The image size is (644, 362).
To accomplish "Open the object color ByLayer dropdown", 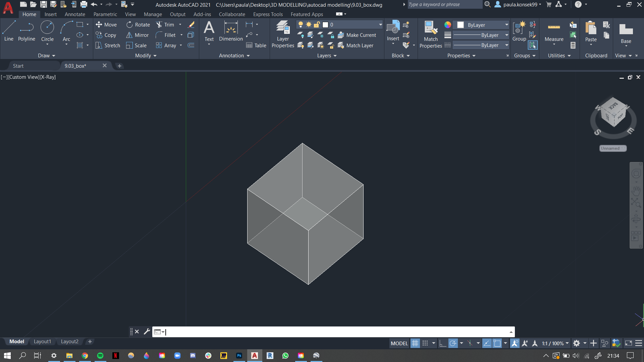I will tap(506, 25).
